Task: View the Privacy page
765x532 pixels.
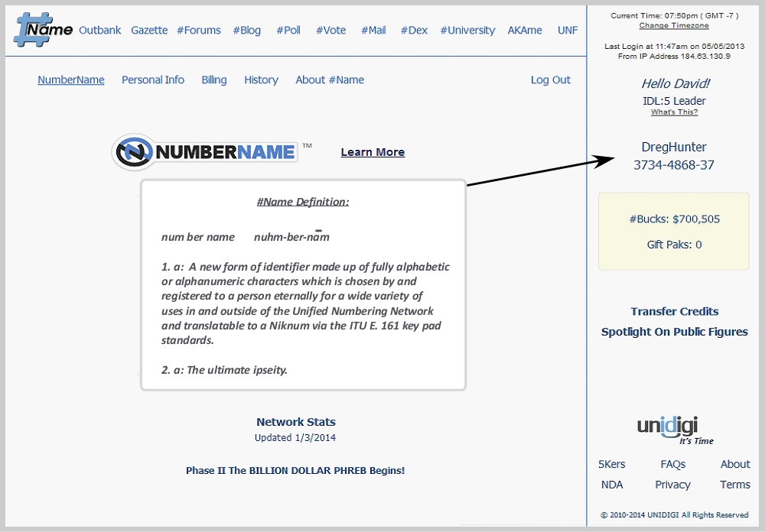Action: point(673,485)
